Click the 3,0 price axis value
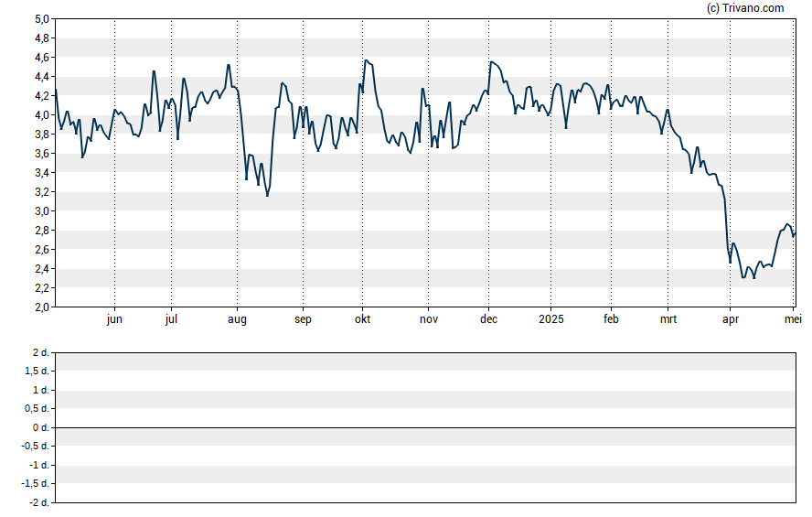The height and width of the screenshot is (517, 812). click(x=42, y=210)
